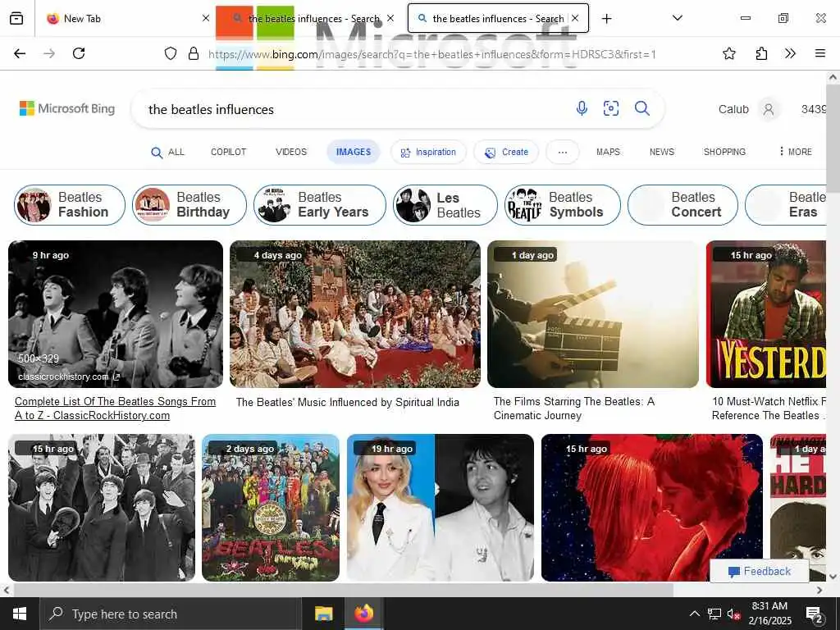Switch to the VIDEOS search tab
The height and width of the screenshot is (630, 840).
[291, 152]
